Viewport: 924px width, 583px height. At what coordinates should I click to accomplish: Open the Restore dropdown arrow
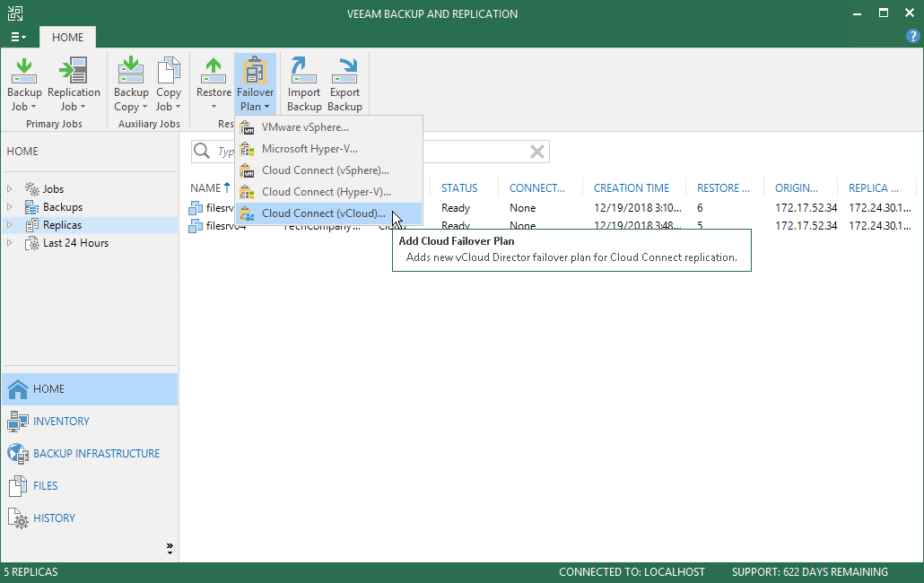pos(214,107)
